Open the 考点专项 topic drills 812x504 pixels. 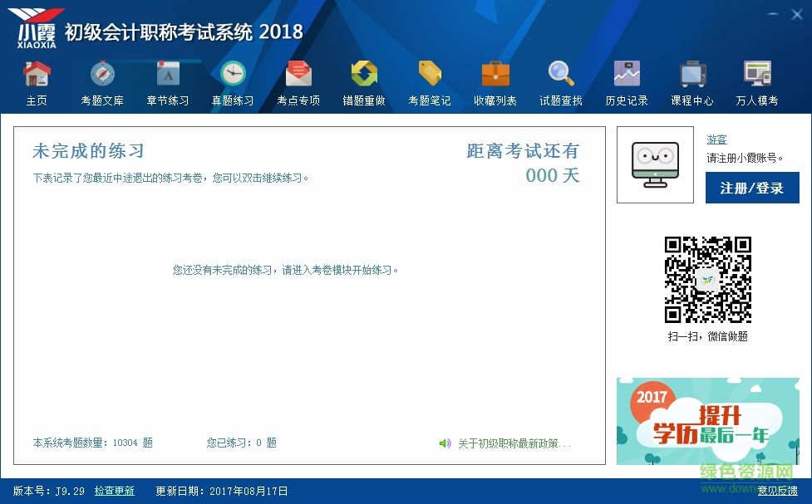pyautogui.click(x=298, y=81)
